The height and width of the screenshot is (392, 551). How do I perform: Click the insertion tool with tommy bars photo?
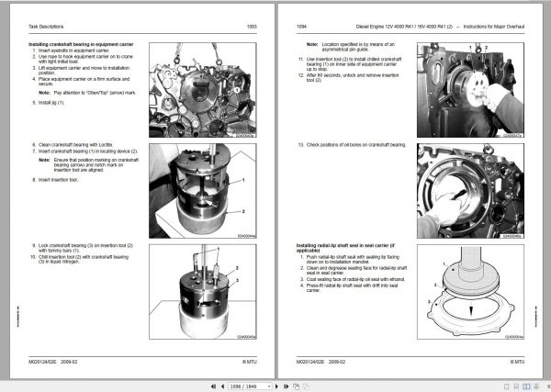(203, 292)
